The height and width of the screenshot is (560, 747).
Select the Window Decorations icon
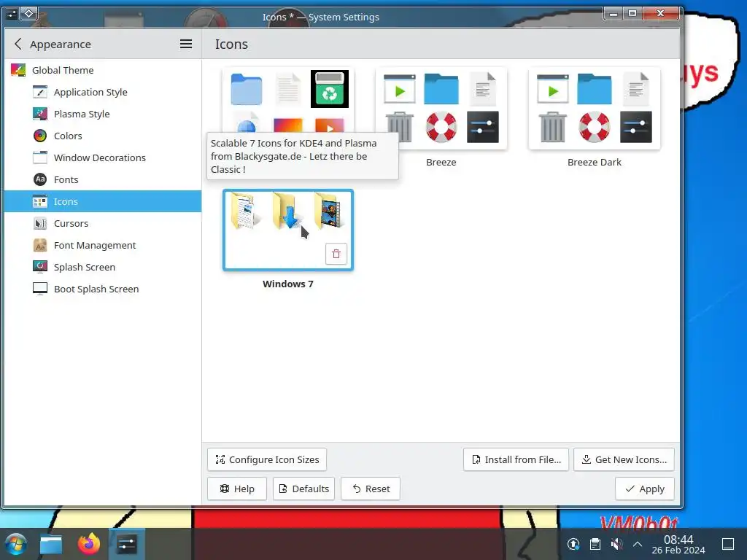click(40, 157)
